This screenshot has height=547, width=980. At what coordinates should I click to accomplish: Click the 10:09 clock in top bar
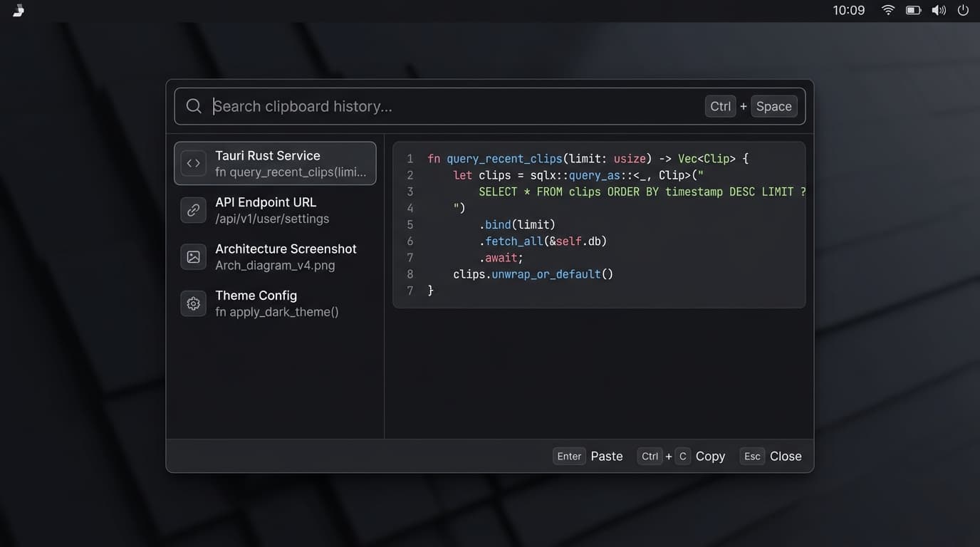pyautogui.click(x=848, y=10)
